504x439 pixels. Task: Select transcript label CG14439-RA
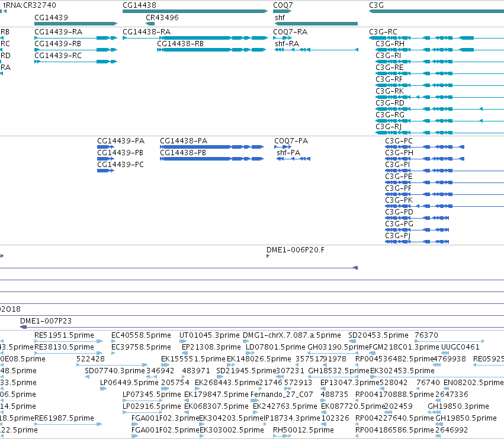[x=58, y=32]
